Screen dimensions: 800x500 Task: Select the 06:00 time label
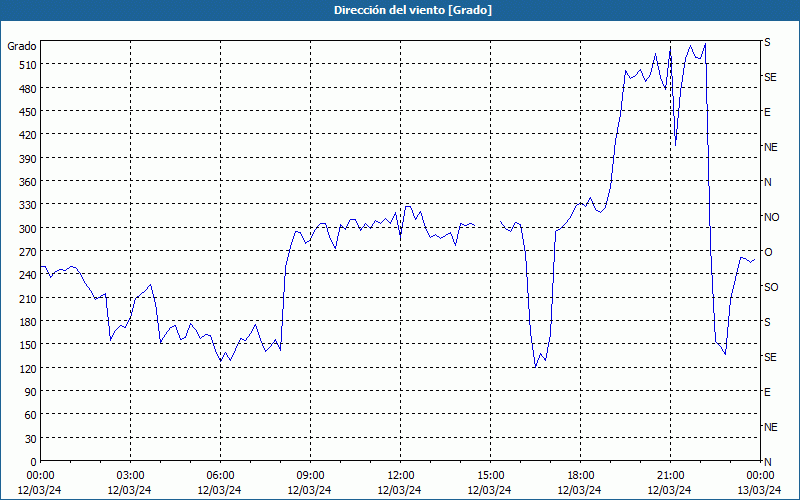click(220, 476)
